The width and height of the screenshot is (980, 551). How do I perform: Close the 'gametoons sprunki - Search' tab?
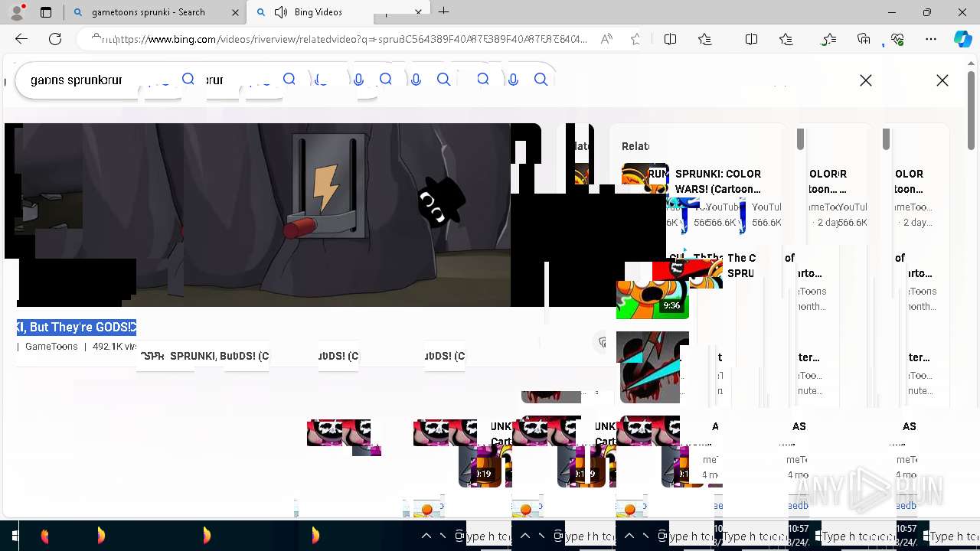(x=235, y=12)
